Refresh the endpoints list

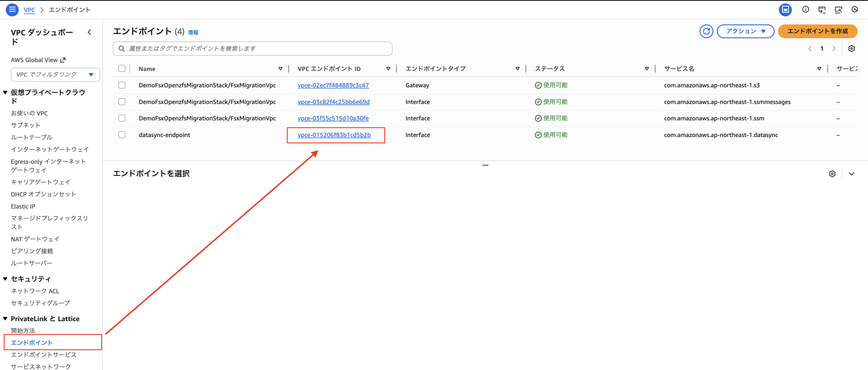706,31
